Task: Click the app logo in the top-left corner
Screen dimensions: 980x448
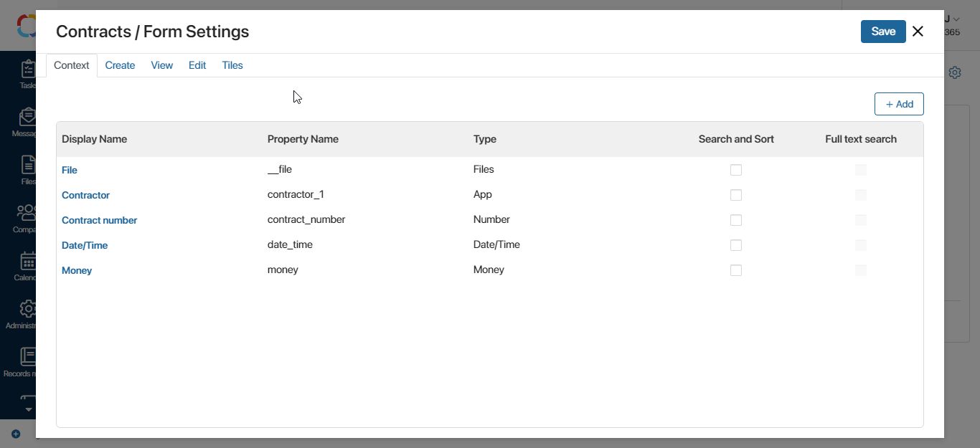Action: coord(27,26)
